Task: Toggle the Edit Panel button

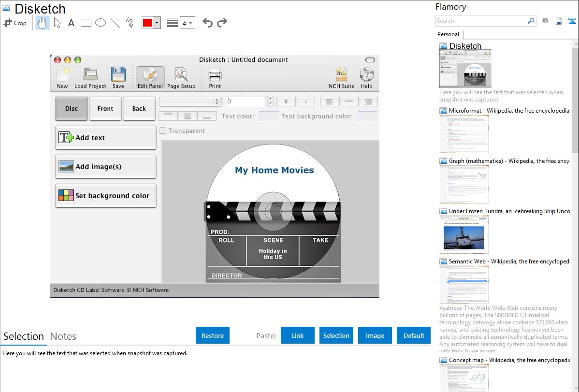Action: (150, 78)
